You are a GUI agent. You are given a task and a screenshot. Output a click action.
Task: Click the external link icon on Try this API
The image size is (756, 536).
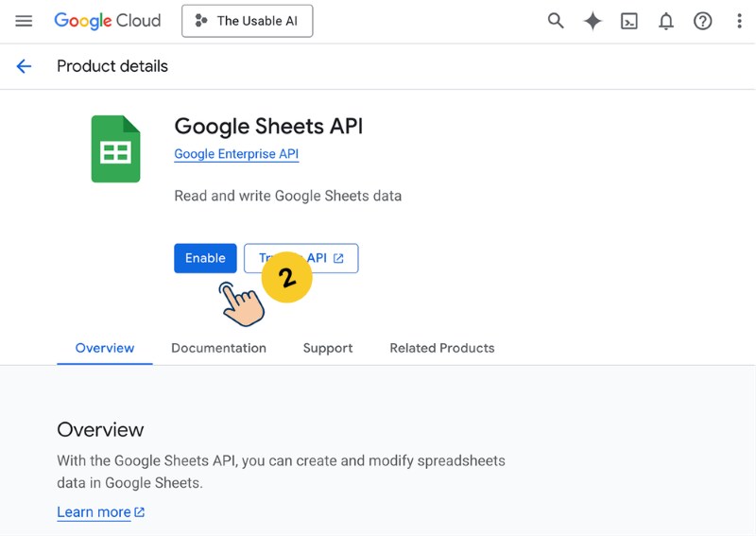[x=338, y=258]
